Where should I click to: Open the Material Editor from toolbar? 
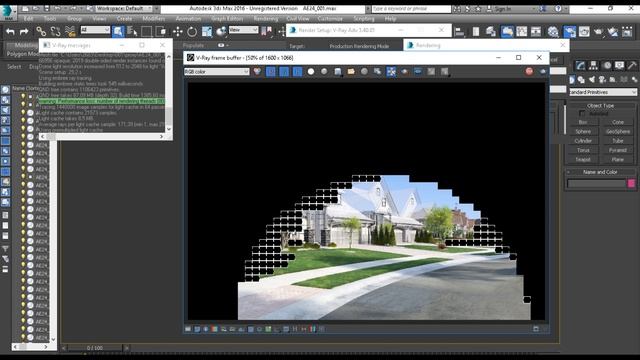[x=553, y=31]
